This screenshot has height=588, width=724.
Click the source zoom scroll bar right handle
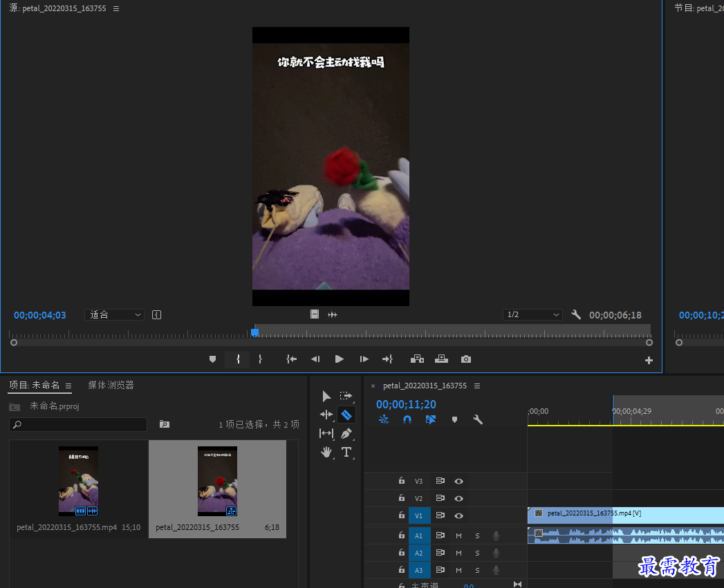(x=649, y=343)
